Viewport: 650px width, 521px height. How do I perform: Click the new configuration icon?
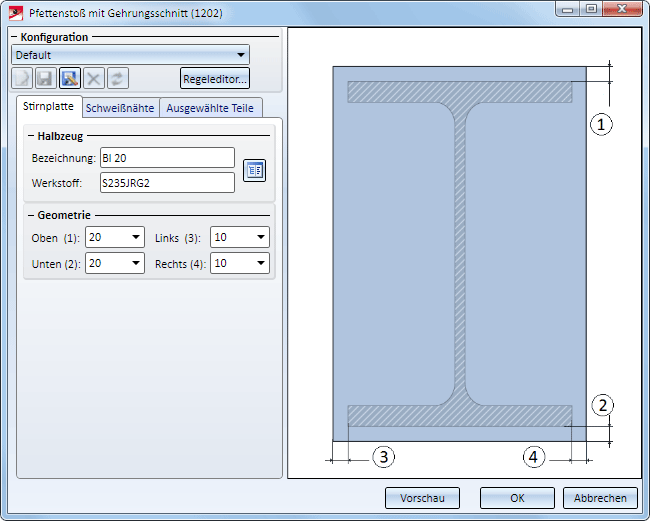(x=22, y=78)
